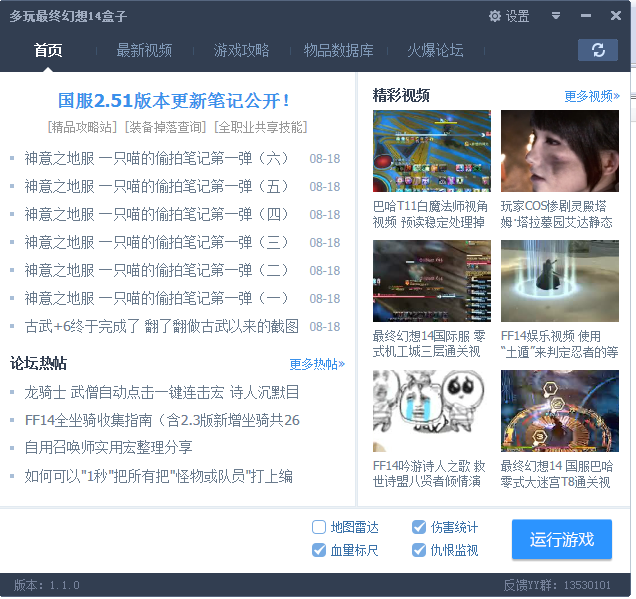Click the 论坛热帖 section heading
The width and height of the screenshot is (636, 599).
tap(39, 363)
